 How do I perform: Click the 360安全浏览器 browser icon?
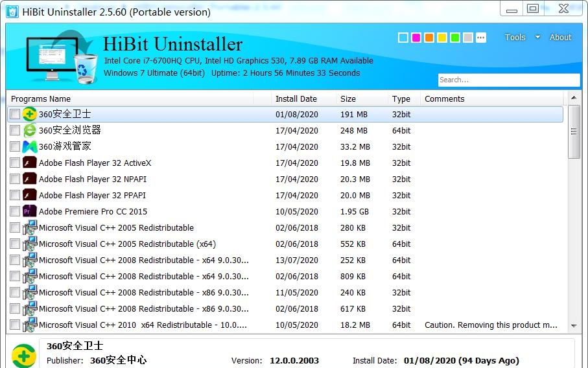coord(29,130)
